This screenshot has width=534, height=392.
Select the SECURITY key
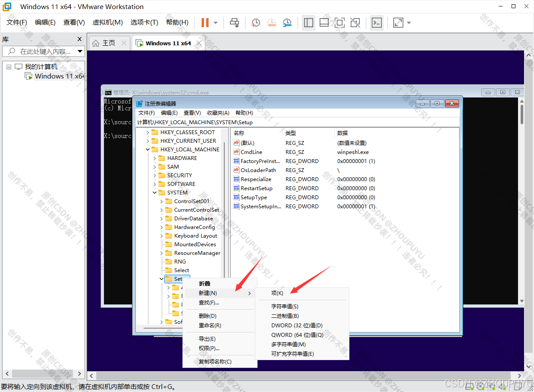click(175, 176)
